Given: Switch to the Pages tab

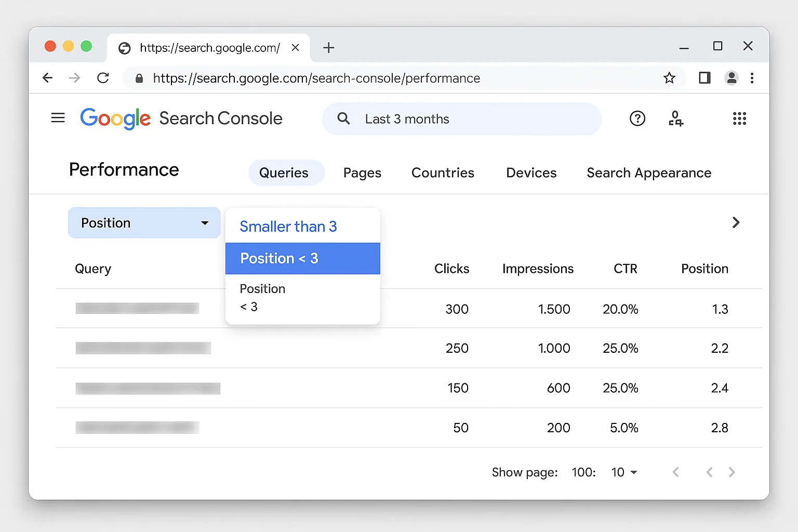Looking at the screenshot, I should (362, 173).
